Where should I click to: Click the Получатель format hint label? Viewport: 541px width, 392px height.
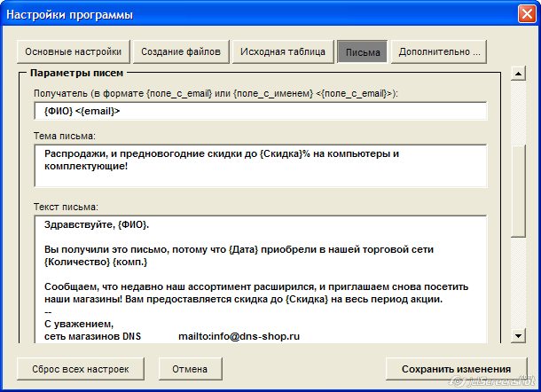point(216,93)
